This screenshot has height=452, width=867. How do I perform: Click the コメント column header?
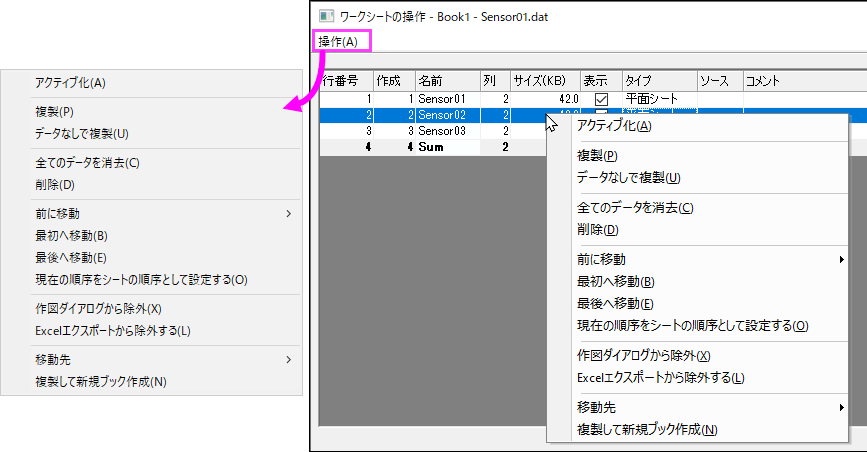coord(805,81)
